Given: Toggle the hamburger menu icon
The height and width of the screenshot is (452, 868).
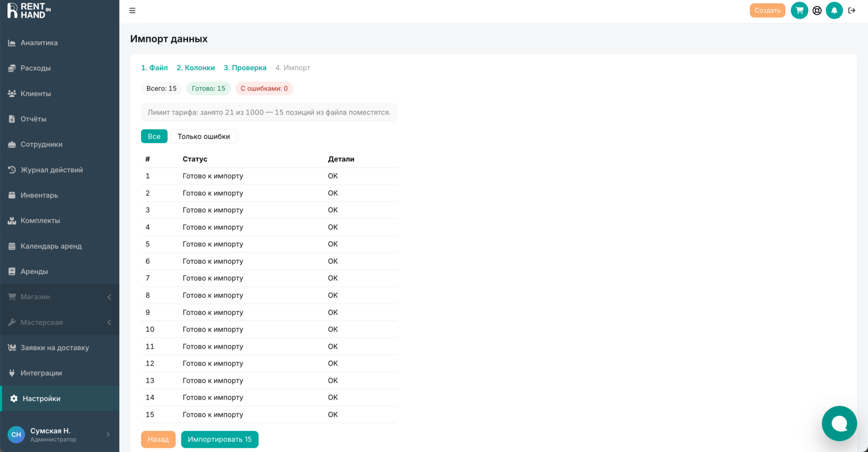Looking at the screenshot, I should click(x=132, y=10).
